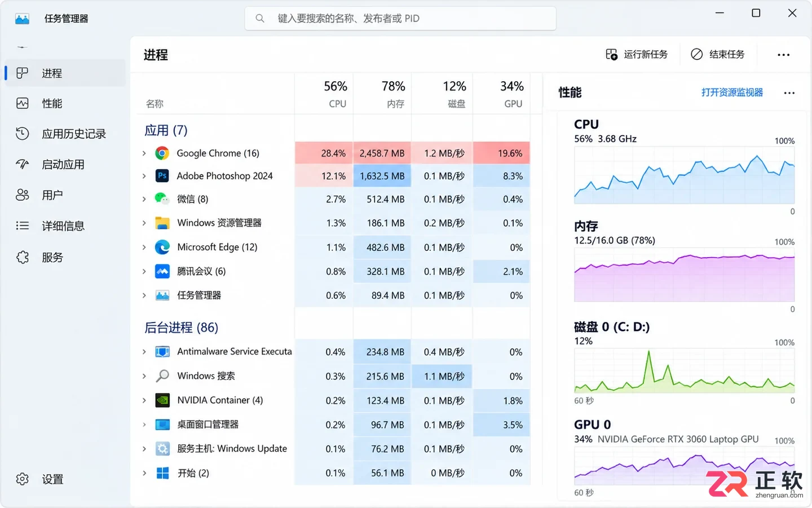The height and width of the screenshot is (508, 812).
Task: Click the Google Chrome process icon
Action: coord(162,153)
